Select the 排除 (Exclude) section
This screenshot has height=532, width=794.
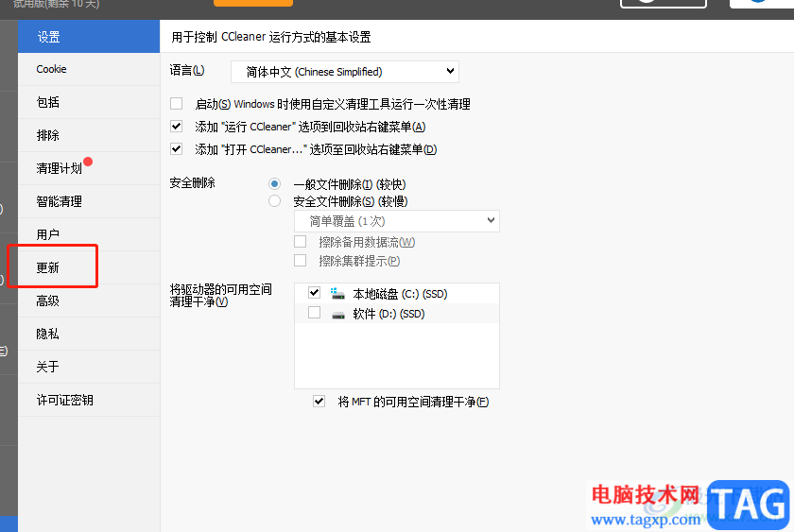click(89, 135)
